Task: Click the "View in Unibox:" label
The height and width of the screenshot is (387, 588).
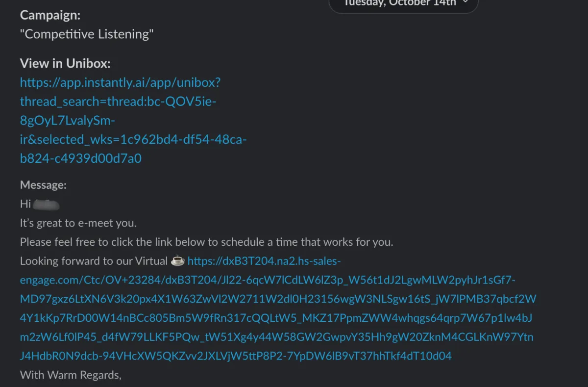Action: (65, 63)
